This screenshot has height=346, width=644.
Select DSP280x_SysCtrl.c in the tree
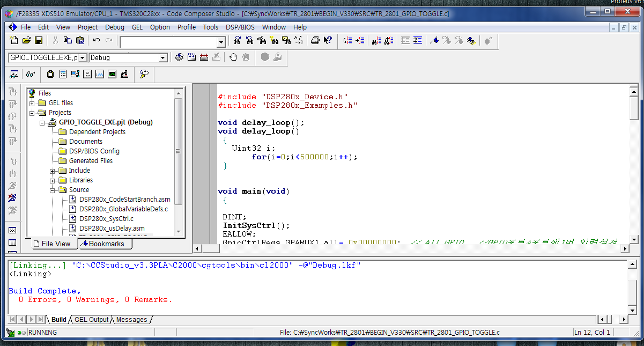click(107, 219)
